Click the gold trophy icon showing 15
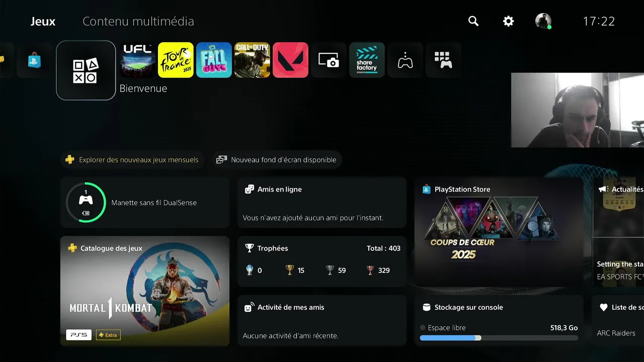Image resolution: width=644 pixels, height=362 pixels. 290,270
